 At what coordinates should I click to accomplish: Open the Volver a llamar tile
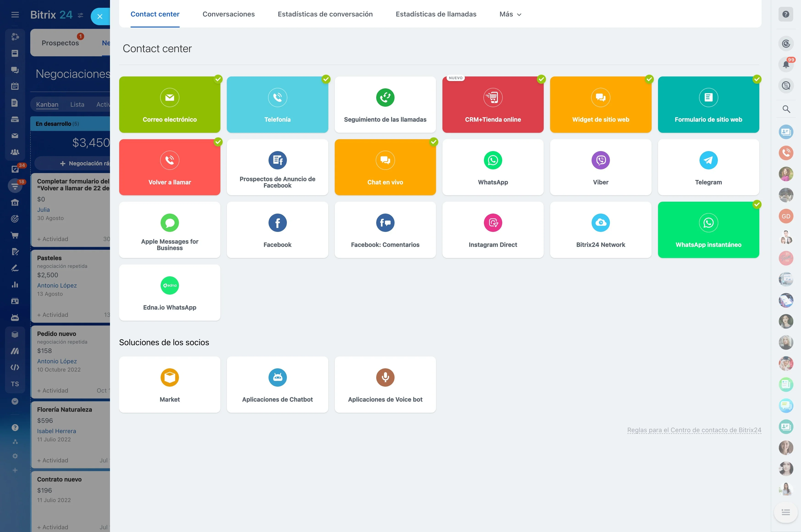click(170, 167)
